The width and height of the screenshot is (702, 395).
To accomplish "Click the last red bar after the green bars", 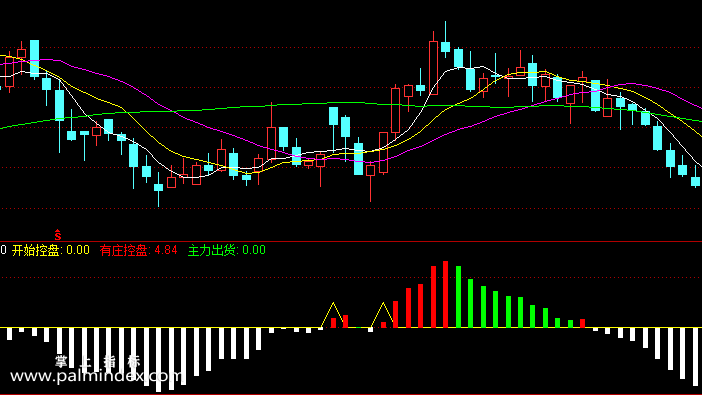I will [582, 323].
